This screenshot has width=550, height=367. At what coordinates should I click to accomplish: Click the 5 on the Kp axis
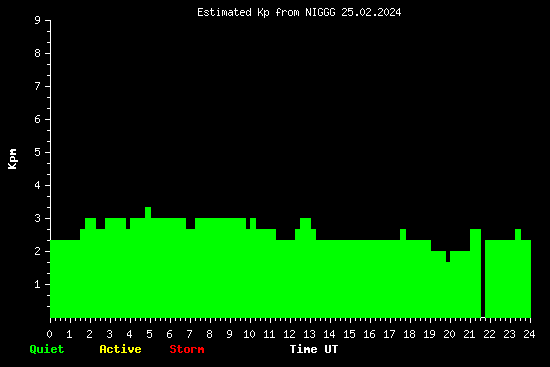[x=38, y=152]
